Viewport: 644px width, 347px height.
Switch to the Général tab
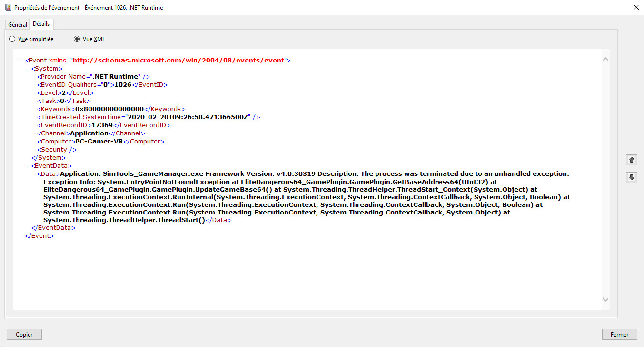[x=18, y=24]
